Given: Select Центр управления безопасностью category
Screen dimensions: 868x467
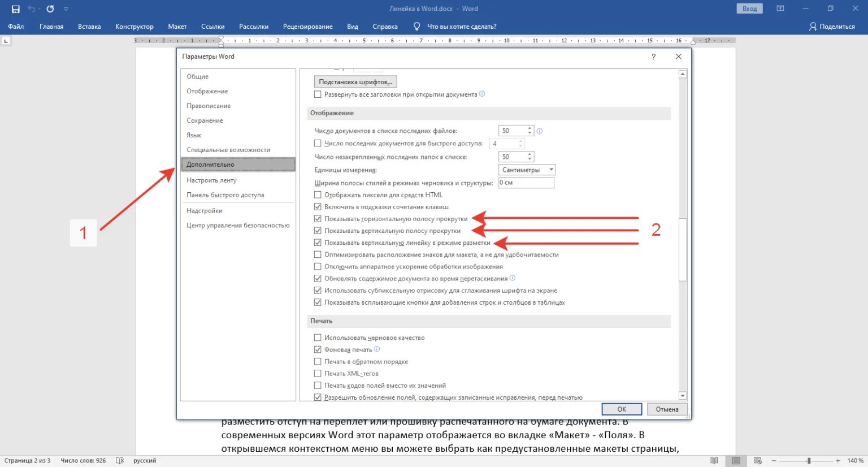Looking at the screenshot, I should click(238, 226).
